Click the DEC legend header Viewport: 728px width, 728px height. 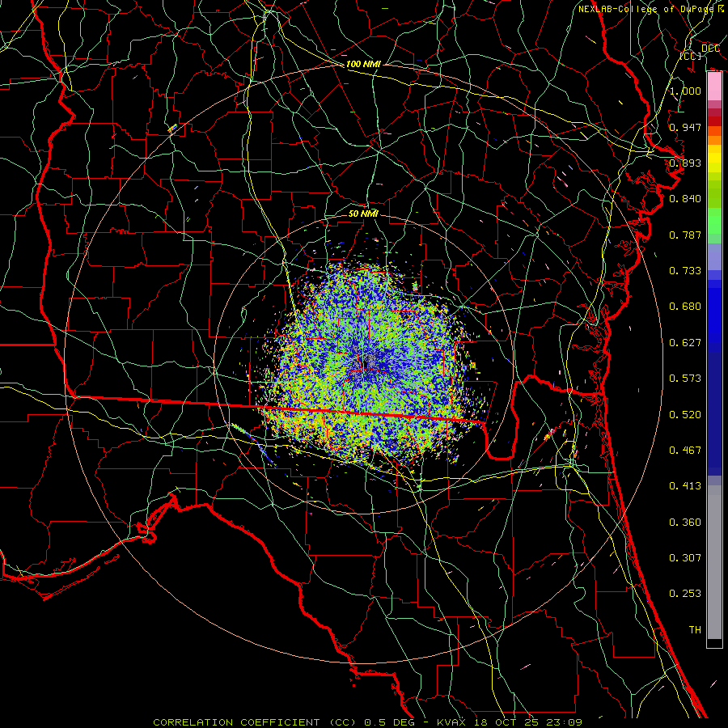coord(710,49)
